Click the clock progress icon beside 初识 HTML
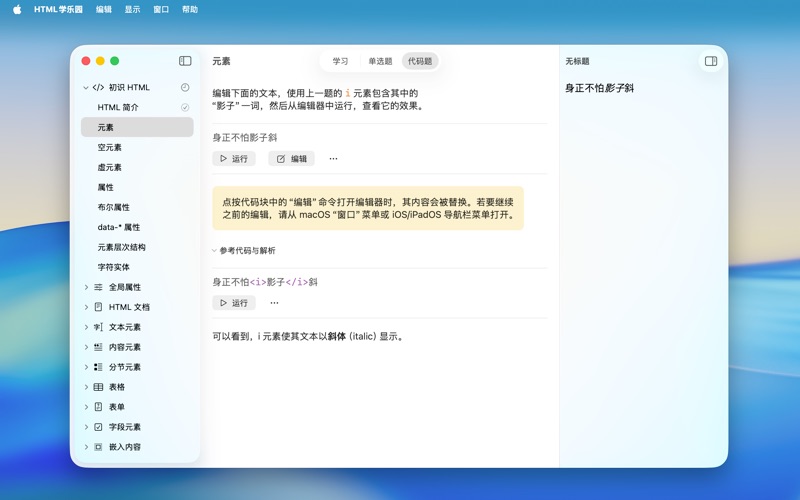 click(x=185, y=88)
